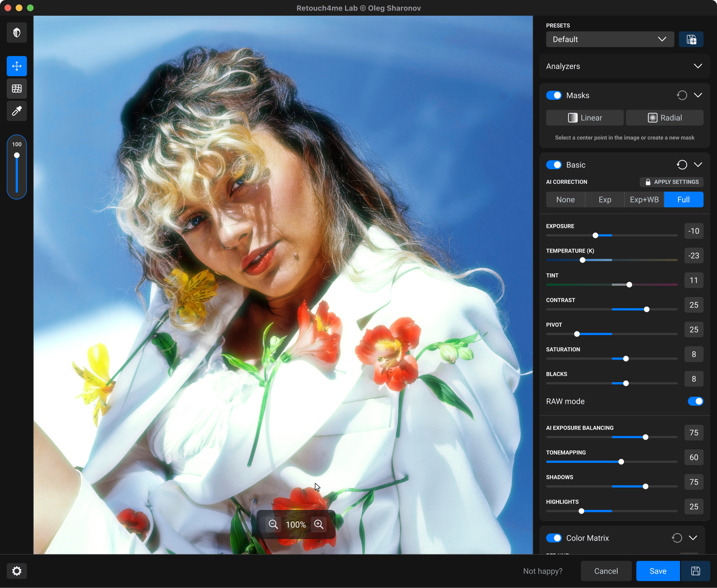Click the Apply Settings lock button
Screen dimensions: 717x588
(x=671, y=182)
